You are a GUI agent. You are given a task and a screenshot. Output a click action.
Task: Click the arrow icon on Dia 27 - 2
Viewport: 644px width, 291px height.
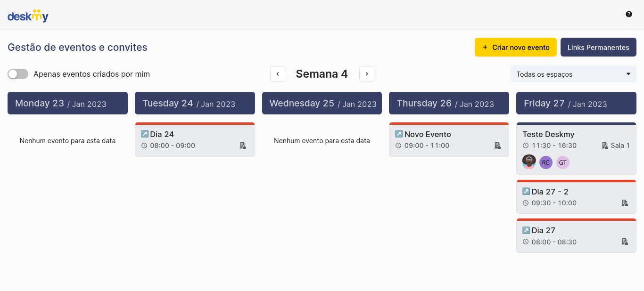pyautogui.click(x=526, y=192)
